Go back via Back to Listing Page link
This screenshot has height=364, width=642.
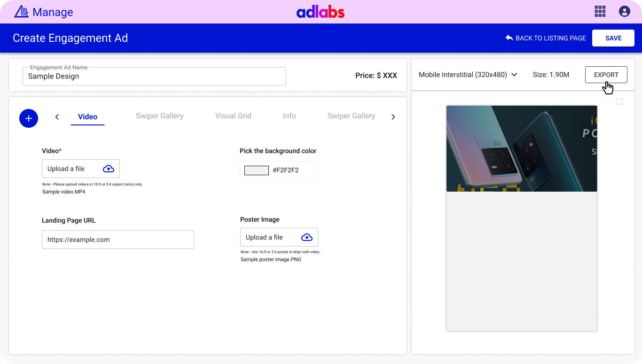(550, 38)
